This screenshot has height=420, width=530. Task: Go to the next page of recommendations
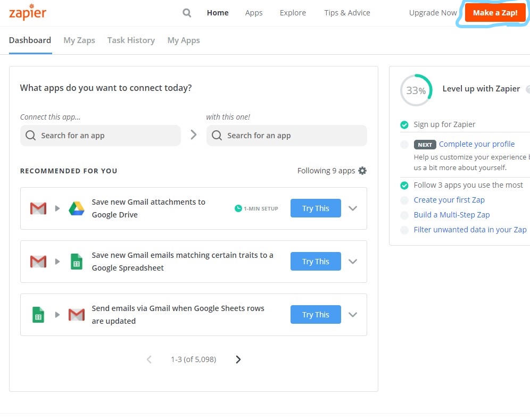(238, 359)
